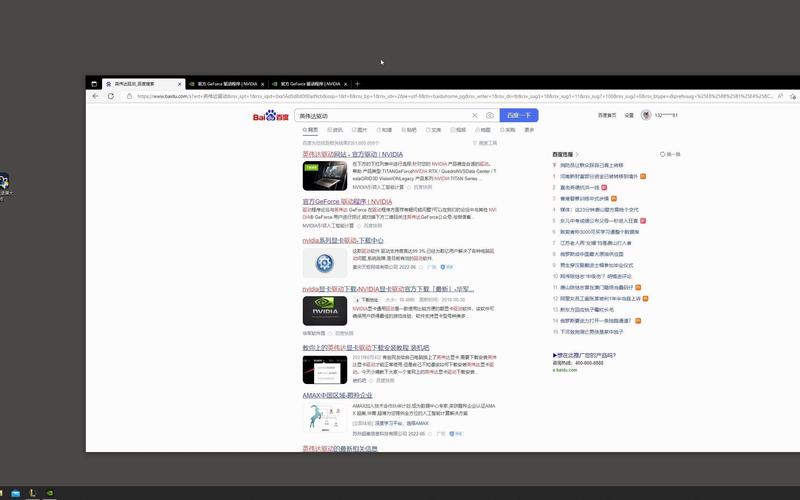Click the laptop thumbnail of first result
Viewport: 800px width, 500px height.
(x=324, y=176)
